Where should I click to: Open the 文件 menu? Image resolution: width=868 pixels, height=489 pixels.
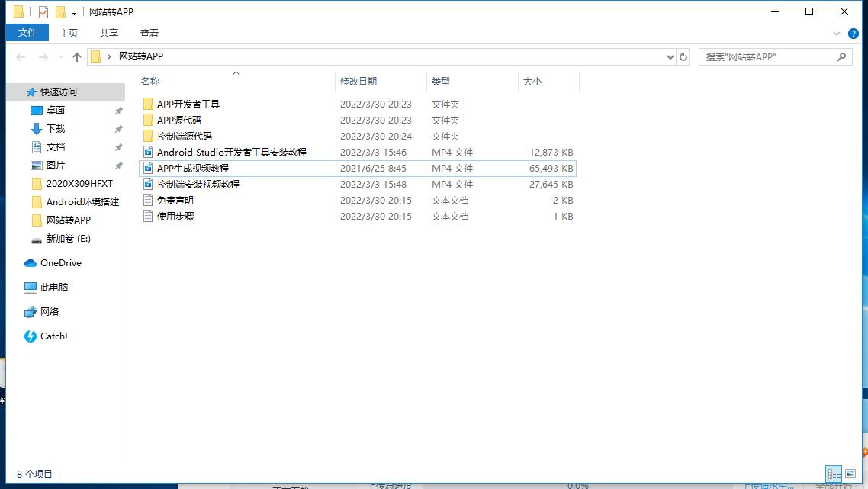(x=27, y=33)
